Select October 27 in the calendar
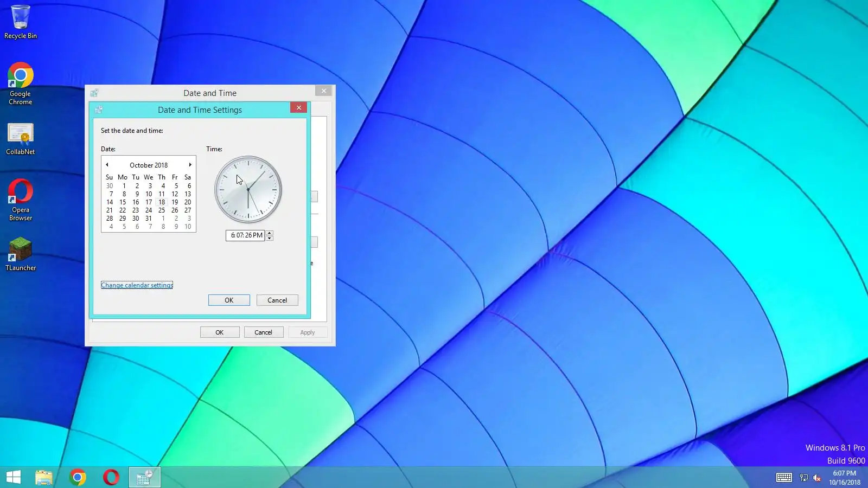868x488 pixels. (x=188, y=210)
